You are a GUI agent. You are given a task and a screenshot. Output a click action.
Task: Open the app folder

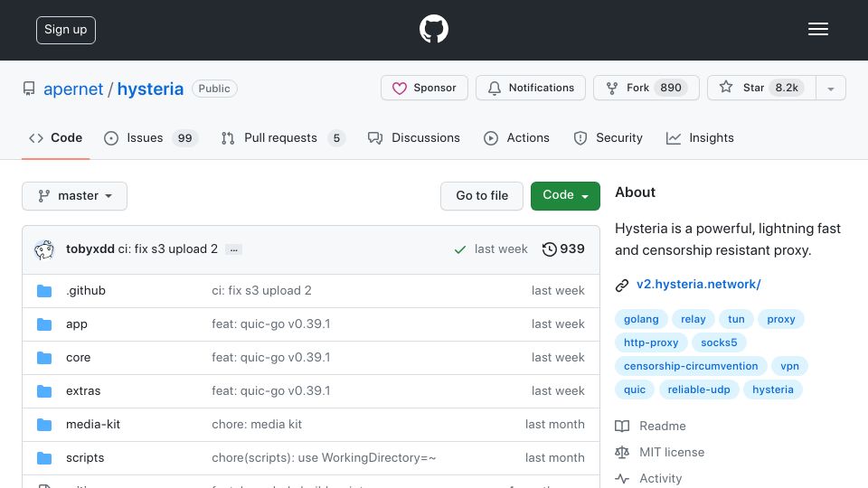point(76,324)
